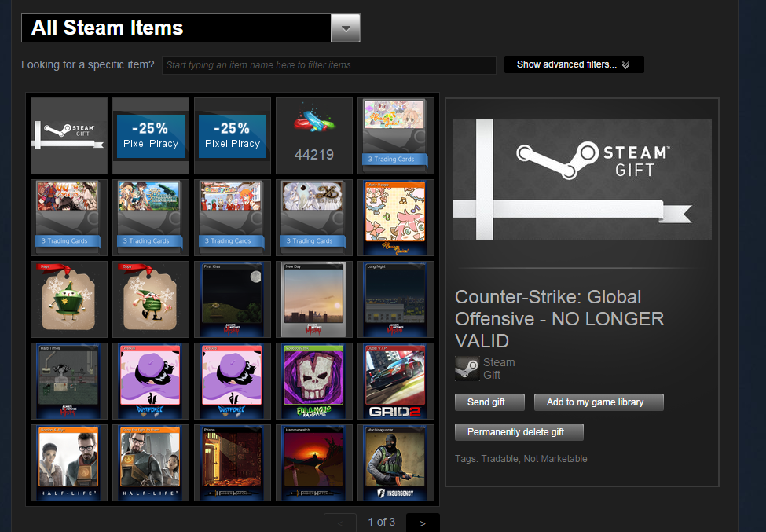
Task: Click the small Steam logo beside Steam Gift
Action: 467,369
